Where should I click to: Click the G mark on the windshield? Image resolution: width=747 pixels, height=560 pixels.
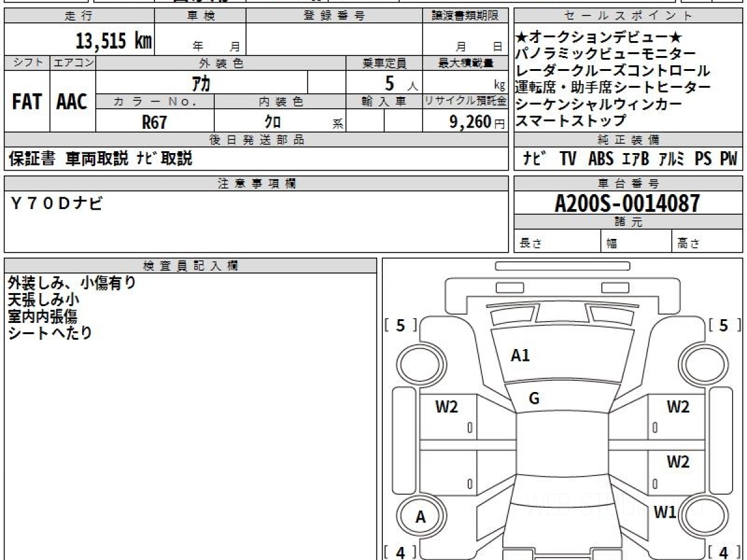pyautogui.click(x=533, y=399)
